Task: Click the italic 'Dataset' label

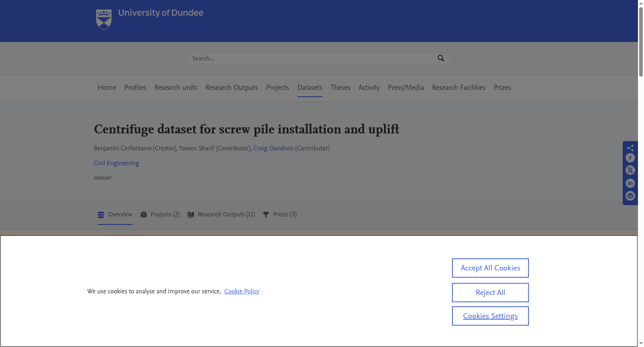Action: [103, 178]
